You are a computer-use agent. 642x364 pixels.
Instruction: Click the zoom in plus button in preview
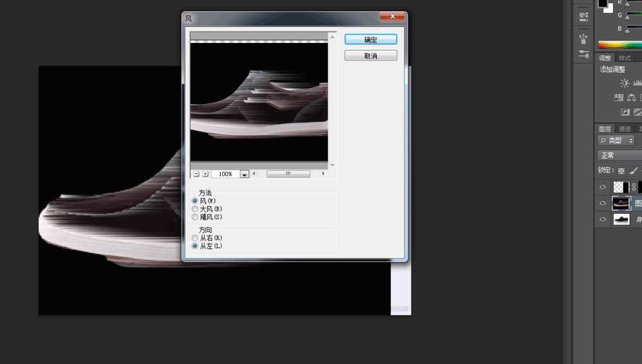coord(205,174)
